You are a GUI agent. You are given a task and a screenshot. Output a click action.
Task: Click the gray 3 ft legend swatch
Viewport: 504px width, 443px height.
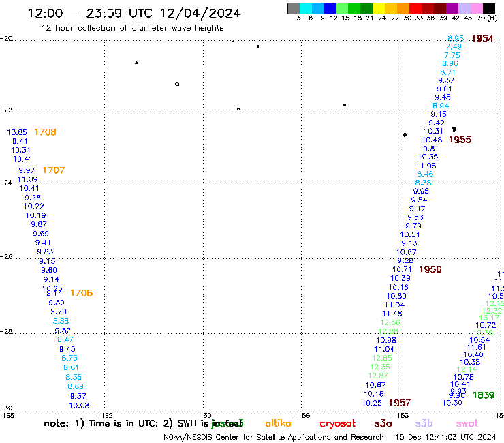294,8
